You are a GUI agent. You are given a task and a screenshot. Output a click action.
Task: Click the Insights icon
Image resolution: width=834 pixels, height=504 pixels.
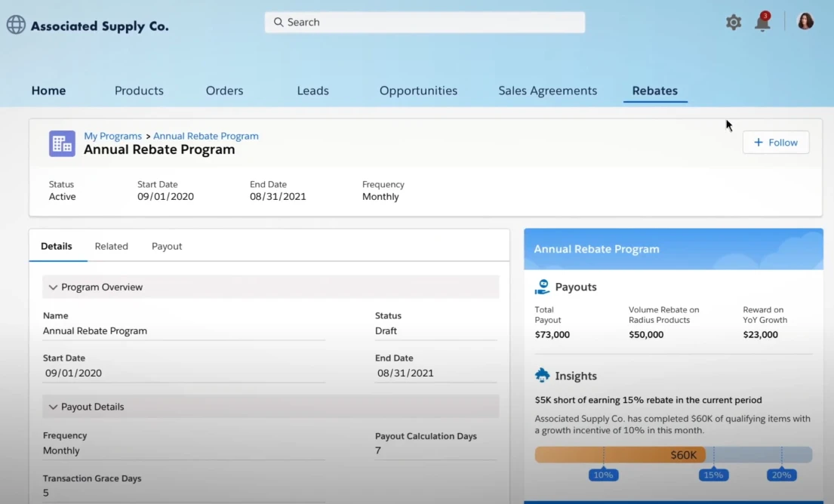click(542, 374)
